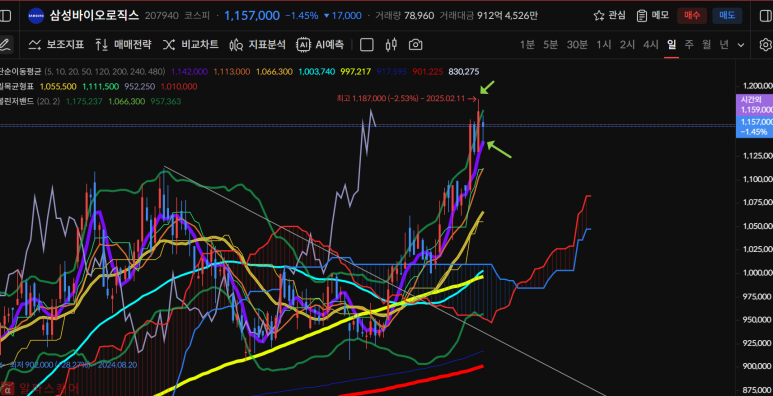Click the 1,113,000 moving average value
773x396 pixels.
[232, 72]
